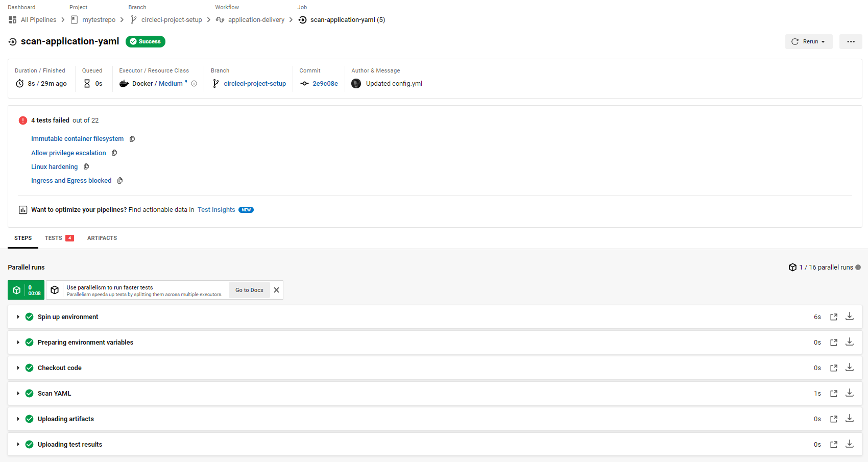Click the 8s / 29m ago duration text
Image resolution: width=868 pixels, height=462 pixels.
pos(47,84)
